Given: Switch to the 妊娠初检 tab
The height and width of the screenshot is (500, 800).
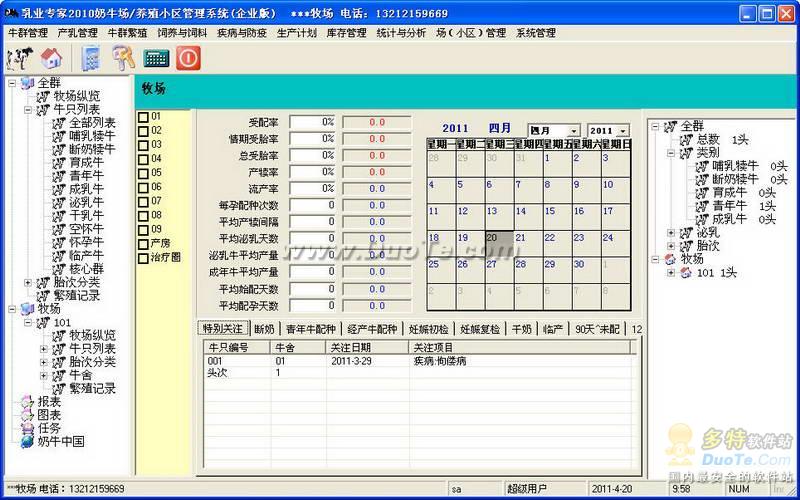Looking at the screenshot, I should point(429,330).
